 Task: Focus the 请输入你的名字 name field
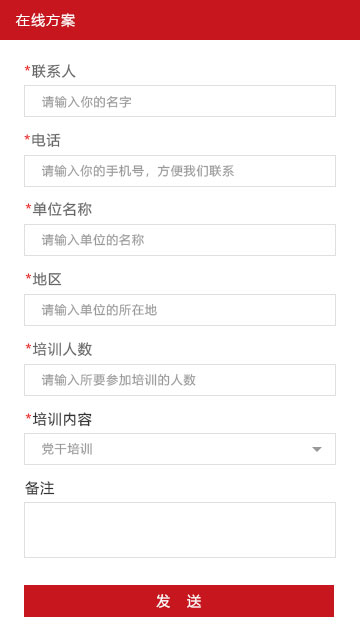click(180, 101)
